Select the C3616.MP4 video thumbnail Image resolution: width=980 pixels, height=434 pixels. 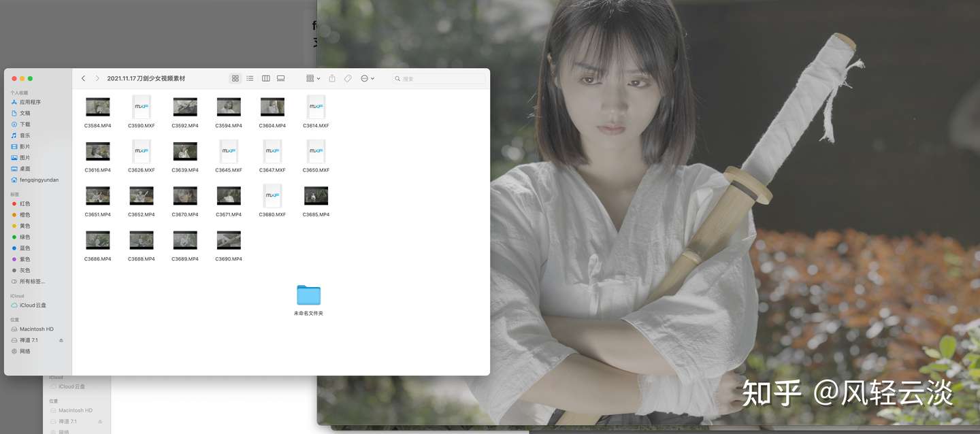[98, 151]
